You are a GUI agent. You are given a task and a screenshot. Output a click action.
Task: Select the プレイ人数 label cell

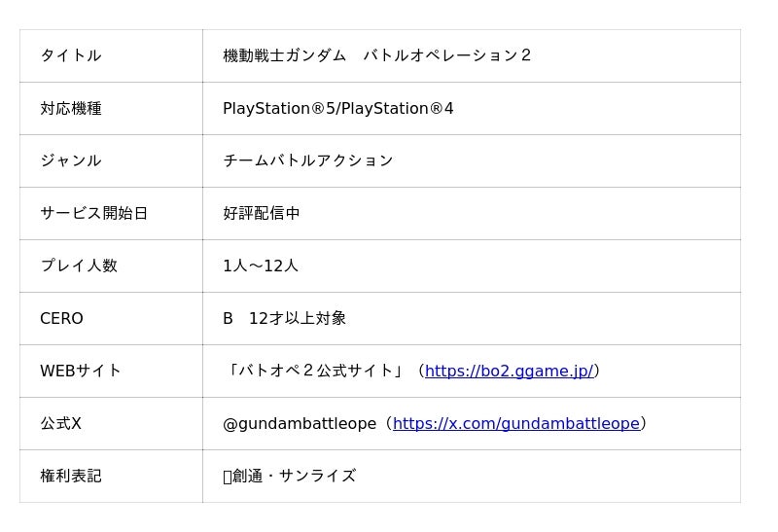pos(79,266)
